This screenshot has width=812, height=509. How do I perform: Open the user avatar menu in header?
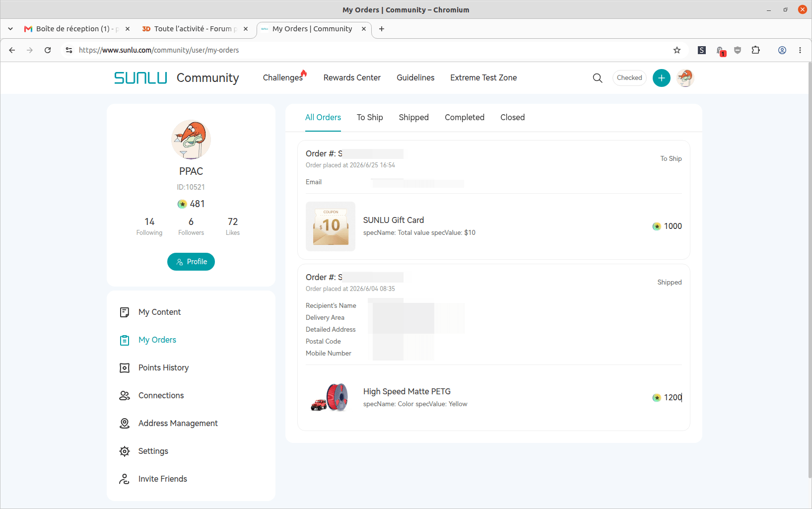pyautogui.click(x=685, y=78)
